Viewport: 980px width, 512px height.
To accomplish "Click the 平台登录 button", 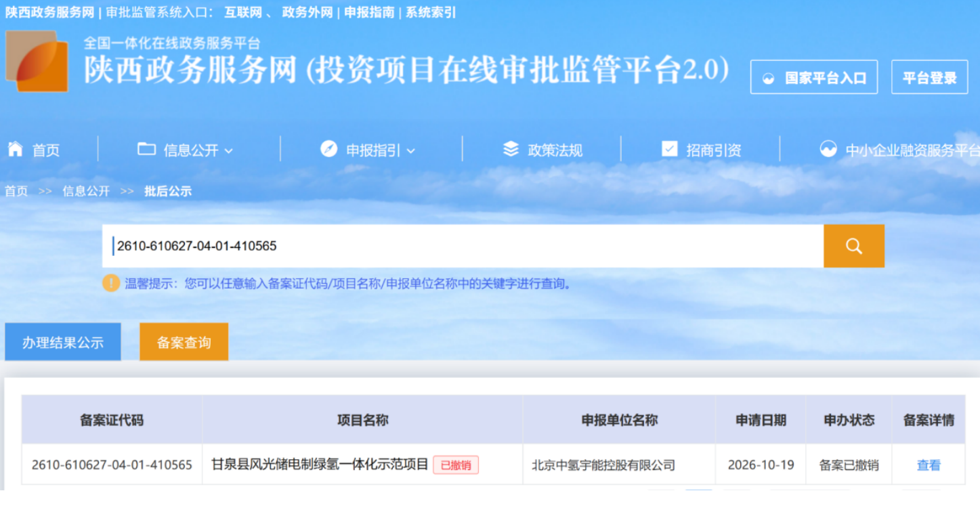I will pyautogui.click(x=930, y=78).
